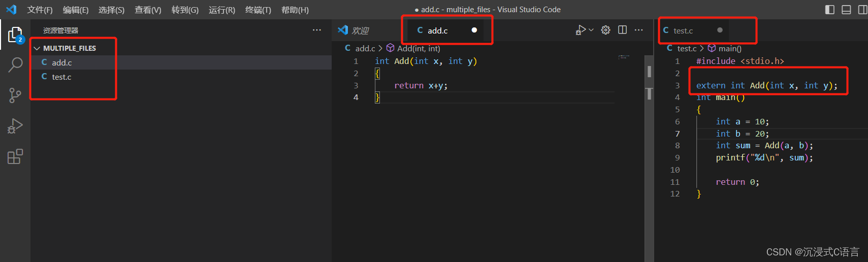Click the extern int Add declaration line
The width and height of the screenshot is (868, 262).
(767, 85)
